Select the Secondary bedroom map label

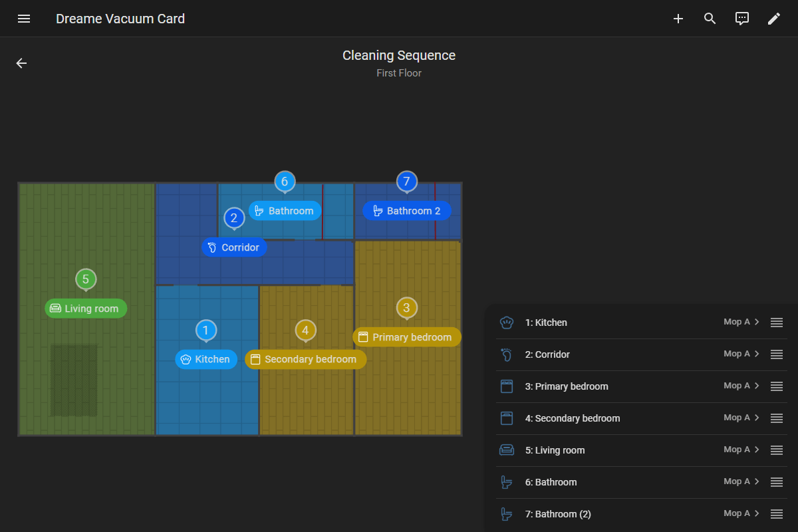tap(305, 359)
